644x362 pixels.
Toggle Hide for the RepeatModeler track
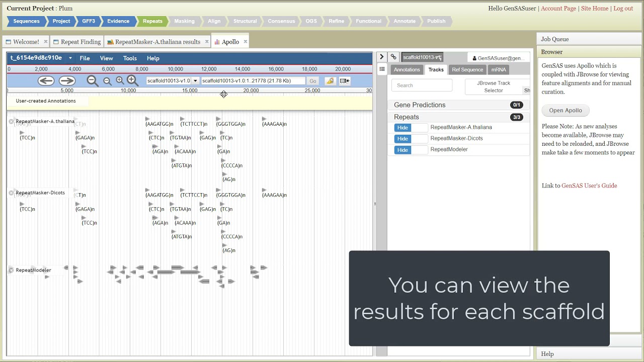click(x=411, y=150)
